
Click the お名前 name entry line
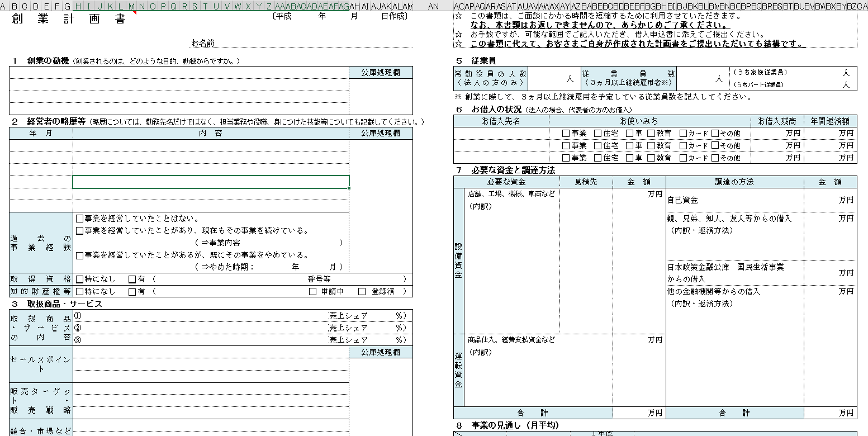[313, 43]
